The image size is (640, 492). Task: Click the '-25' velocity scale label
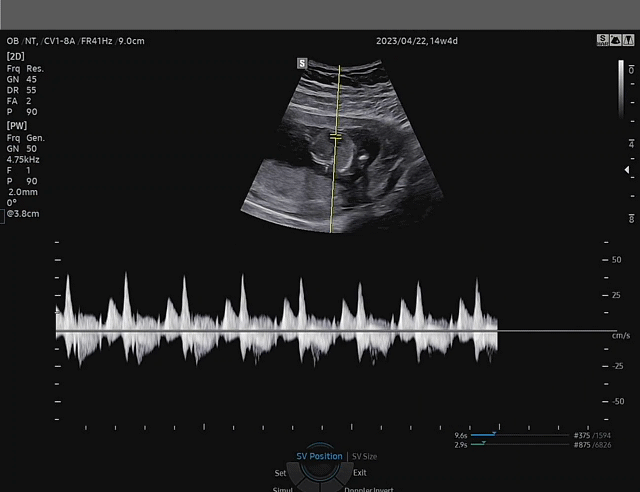click(x=618, y=366)
